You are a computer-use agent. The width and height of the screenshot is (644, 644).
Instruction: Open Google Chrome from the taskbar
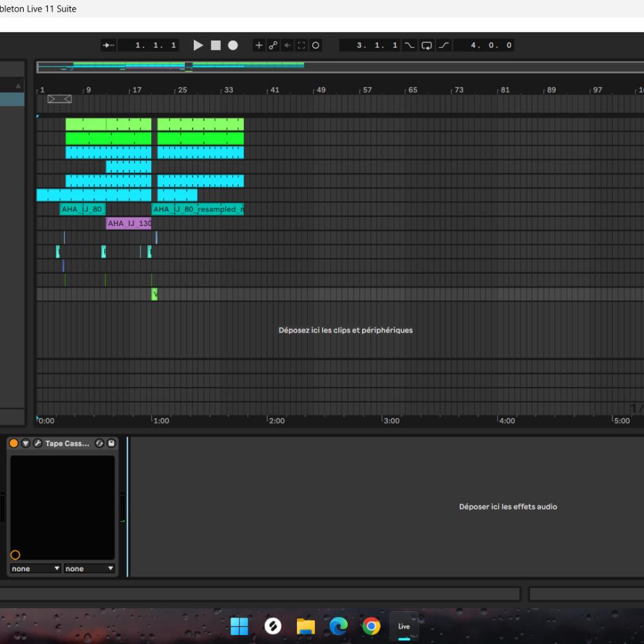click(x=371, y=626)
